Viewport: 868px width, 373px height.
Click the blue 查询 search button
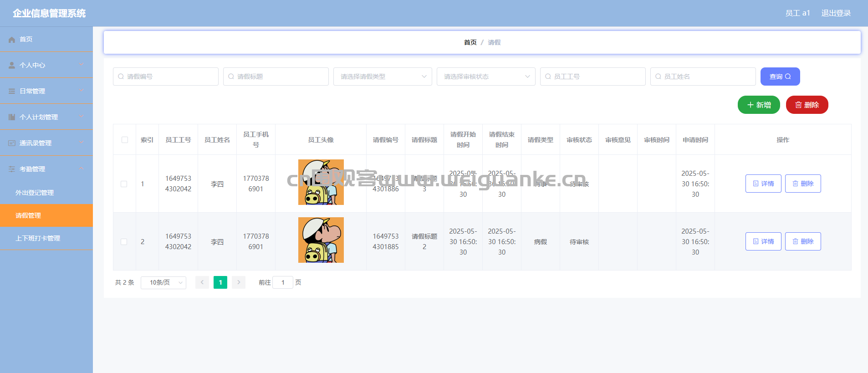coord(780,77)
